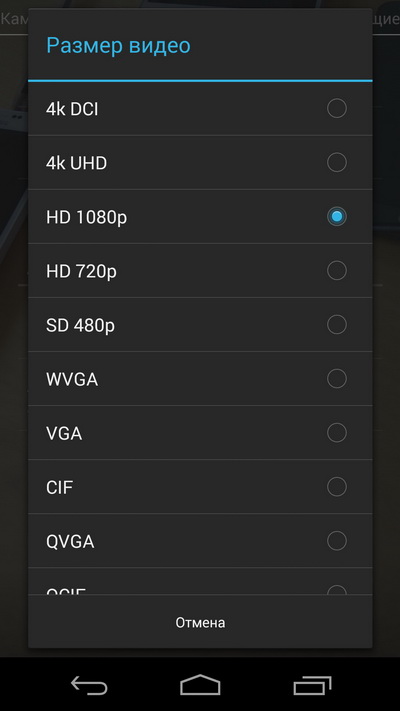Choose the VGA radio button
400x711 pixels.
(337, 432)
